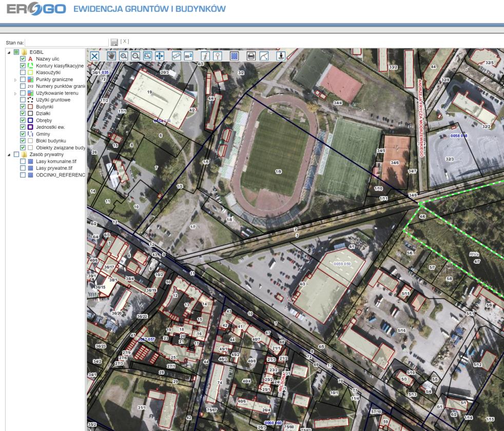Click the 0059 059 label on map

(342, 264)
